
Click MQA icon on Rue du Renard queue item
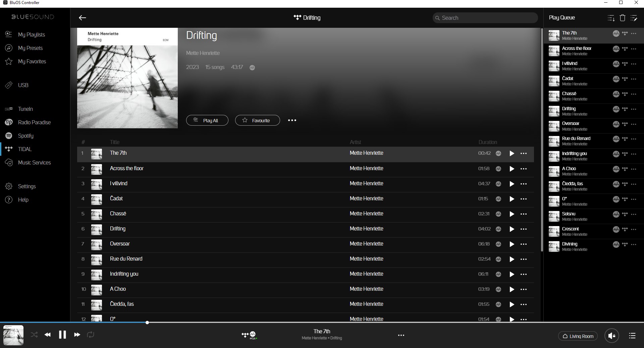coord(616,139)
